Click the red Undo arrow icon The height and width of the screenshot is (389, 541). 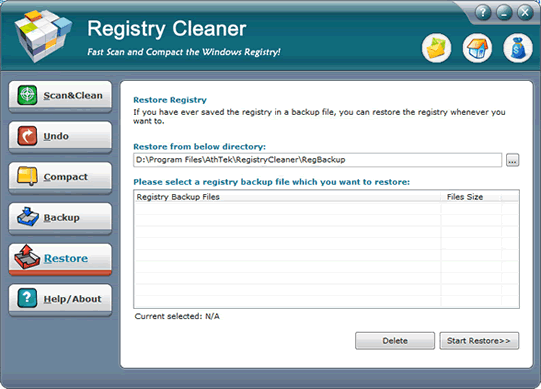(x=27, y=136)
